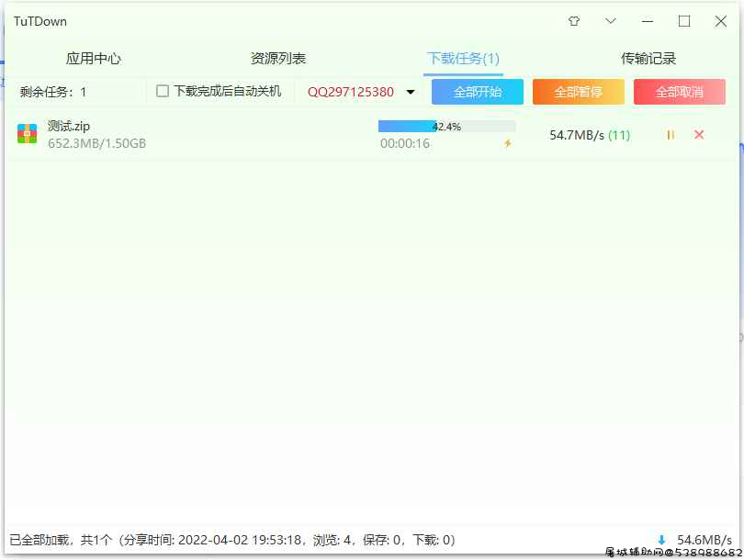Minimize the TuTDown window
This screenshot has width=744, height=560.
coord(648,21)
